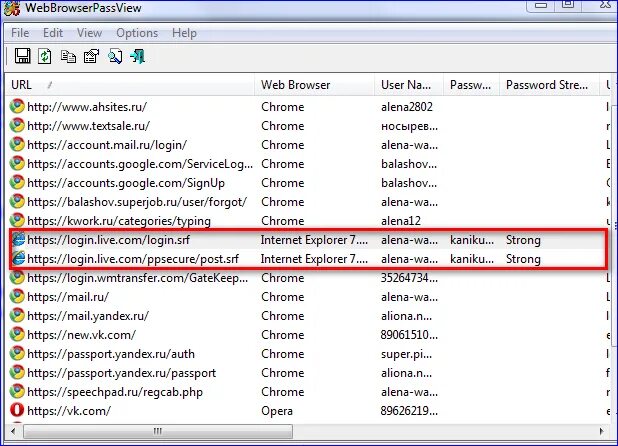Select the login.wmtransfer.com/GateKeep... row
618x446 pixels.
point(309,277)
